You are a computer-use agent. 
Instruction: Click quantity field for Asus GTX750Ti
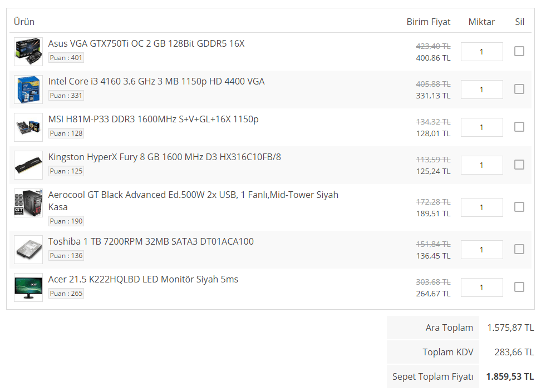pyautogui.click(x=481, y=52)
